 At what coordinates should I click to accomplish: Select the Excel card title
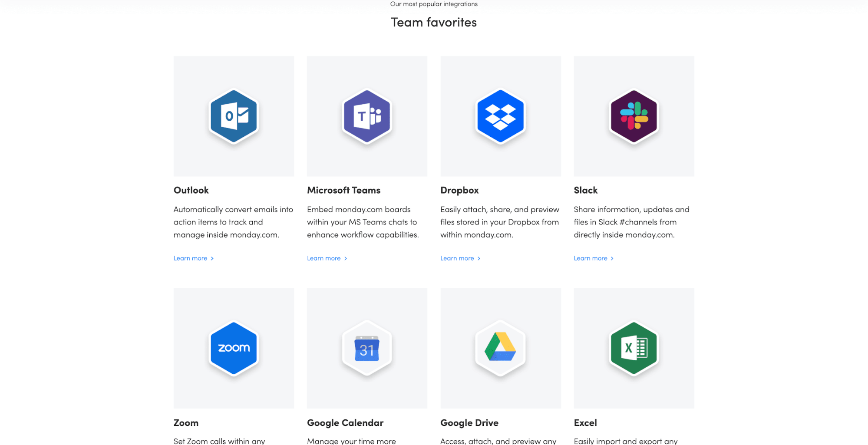585,423
